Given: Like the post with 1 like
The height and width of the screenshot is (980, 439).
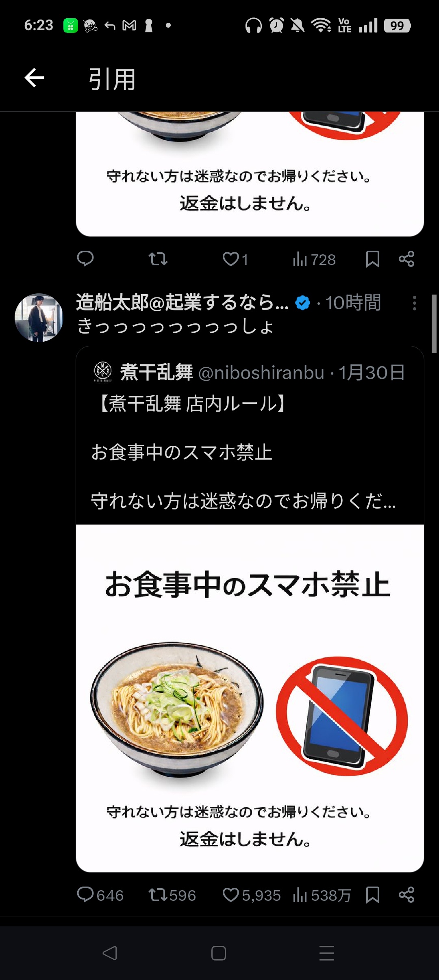Looking at the screenshot, I should pyautogui.click(x=235, y=259).
